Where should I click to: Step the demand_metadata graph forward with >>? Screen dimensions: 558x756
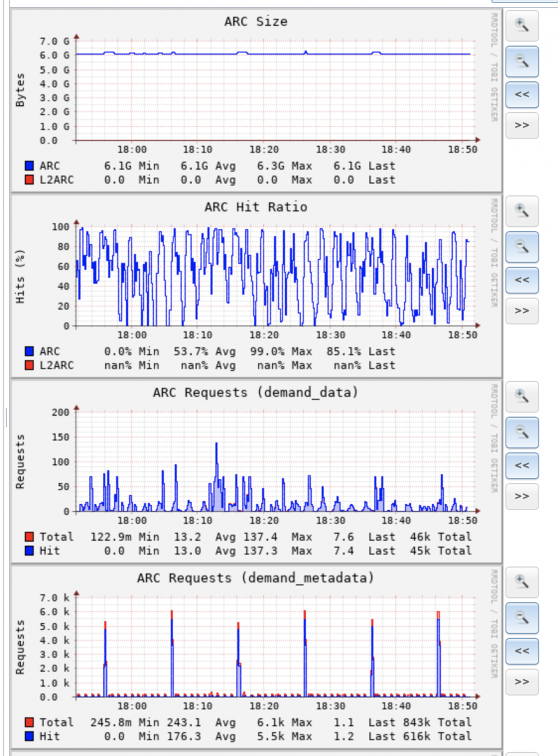pyautogui.click(x=521, y=682)
